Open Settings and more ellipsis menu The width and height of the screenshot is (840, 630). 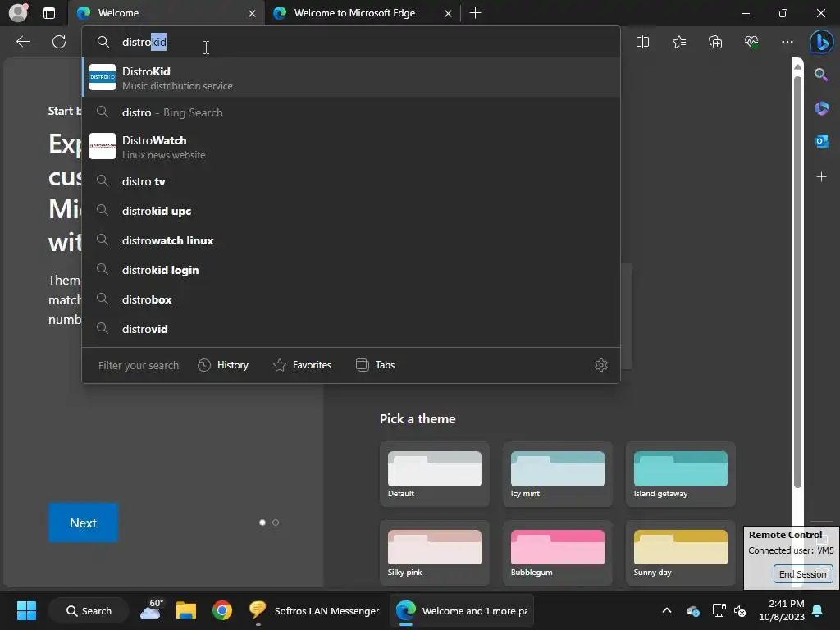coord(787,42)
